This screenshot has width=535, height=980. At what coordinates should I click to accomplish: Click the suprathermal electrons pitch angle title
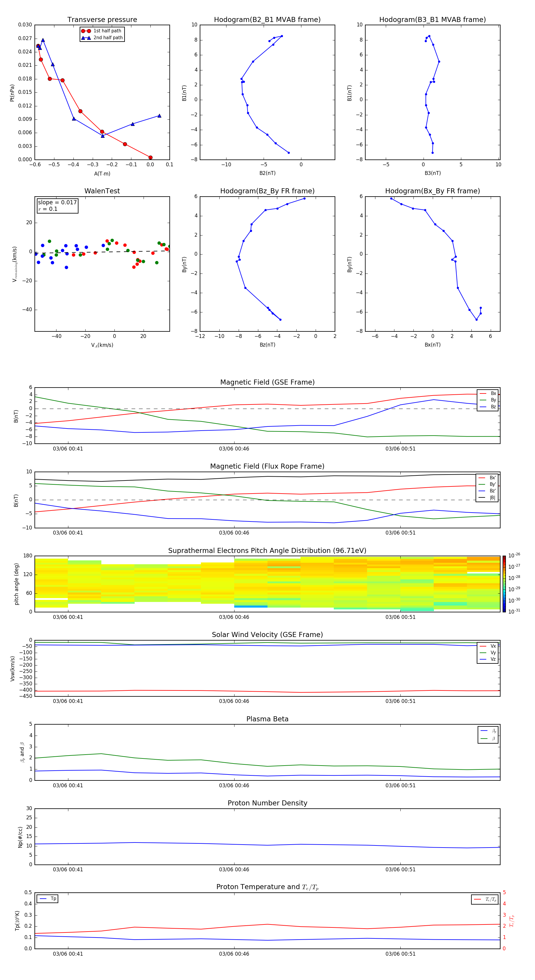coord(267,551)
